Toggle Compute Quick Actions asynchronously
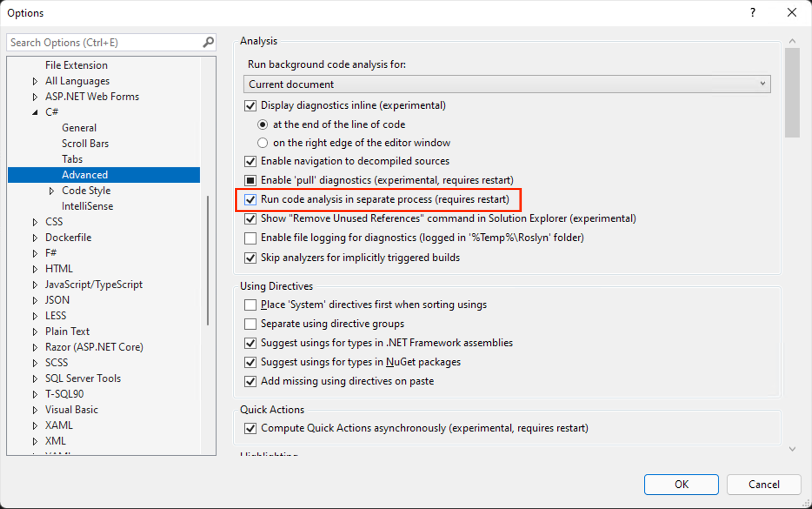This screenshot has height=509, width=812. [x=250, y=429]
